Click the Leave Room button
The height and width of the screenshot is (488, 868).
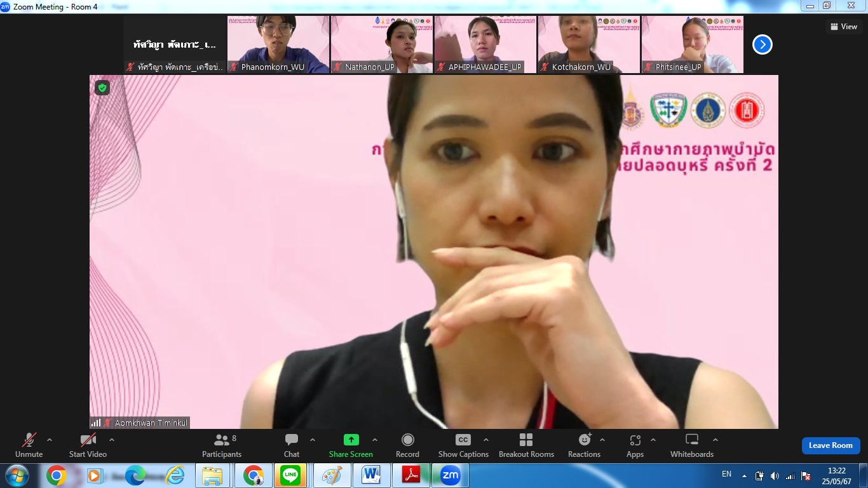tap(831, 445)
